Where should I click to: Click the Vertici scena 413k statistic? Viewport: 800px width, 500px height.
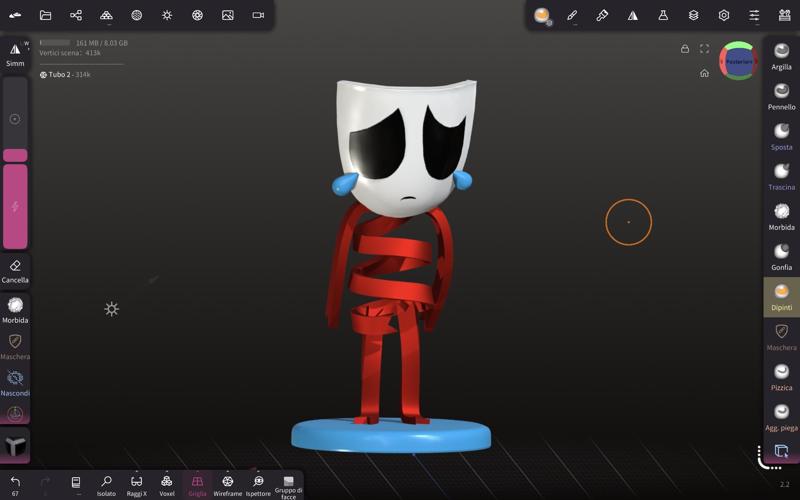pos(70,53)
